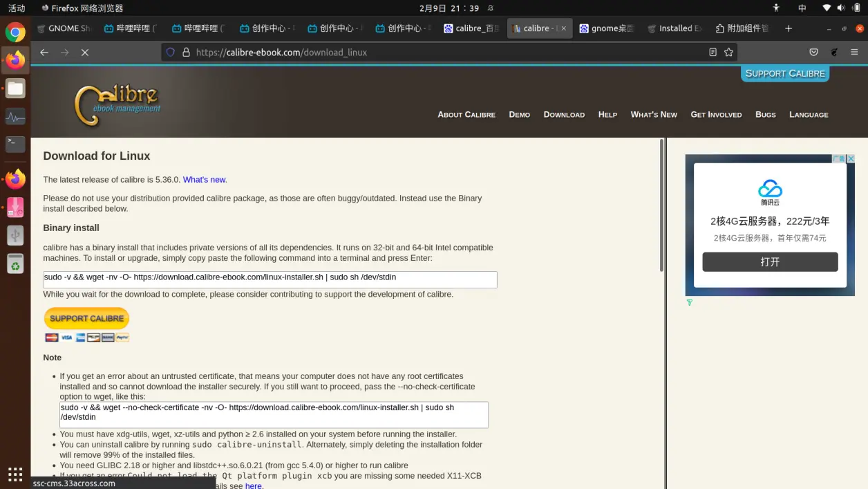
Task: Stop loading the current page
Action: pos(85,52)
